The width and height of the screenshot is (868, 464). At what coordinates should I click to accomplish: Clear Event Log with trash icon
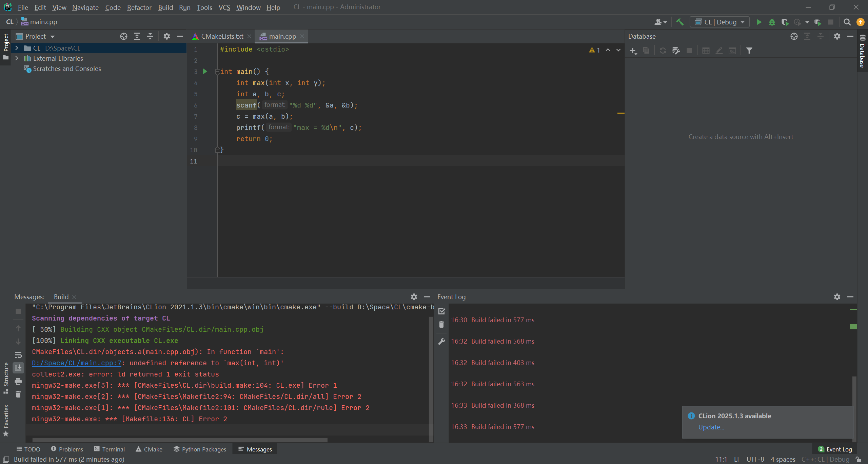click(x=441, y=325)
